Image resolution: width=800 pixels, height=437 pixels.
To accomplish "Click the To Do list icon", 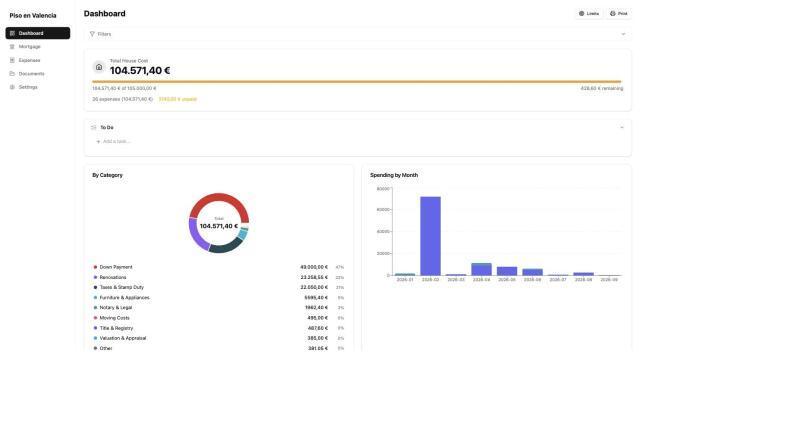I will (94, 127).
